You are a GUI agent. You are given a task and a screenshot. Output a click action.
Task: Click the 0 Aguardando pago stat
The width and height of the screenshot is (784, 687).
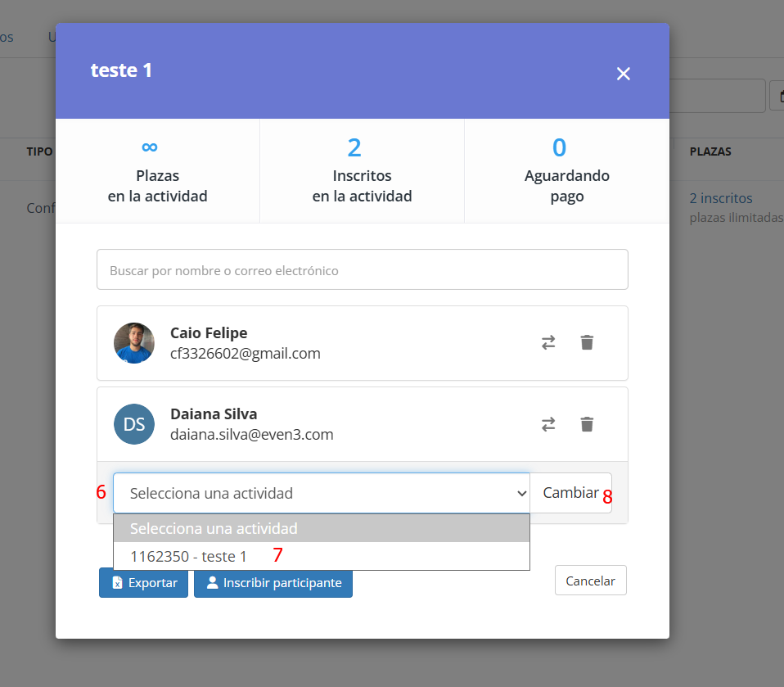567,170
